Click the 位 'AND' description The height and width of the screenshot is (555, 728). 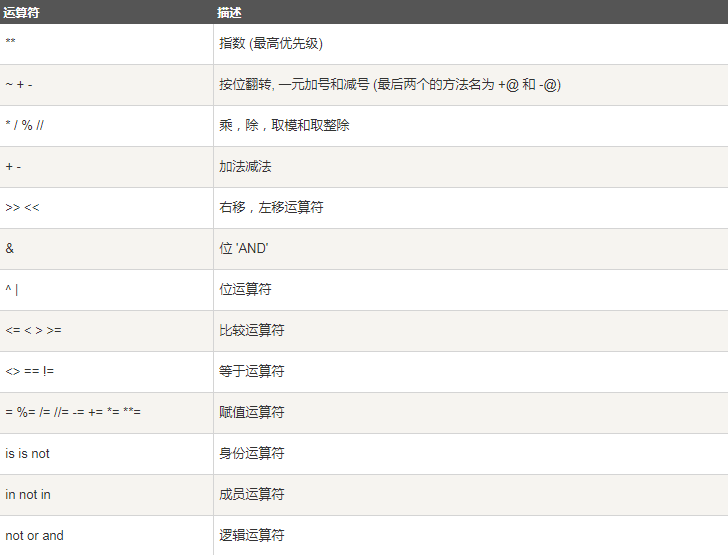[243, 249]
